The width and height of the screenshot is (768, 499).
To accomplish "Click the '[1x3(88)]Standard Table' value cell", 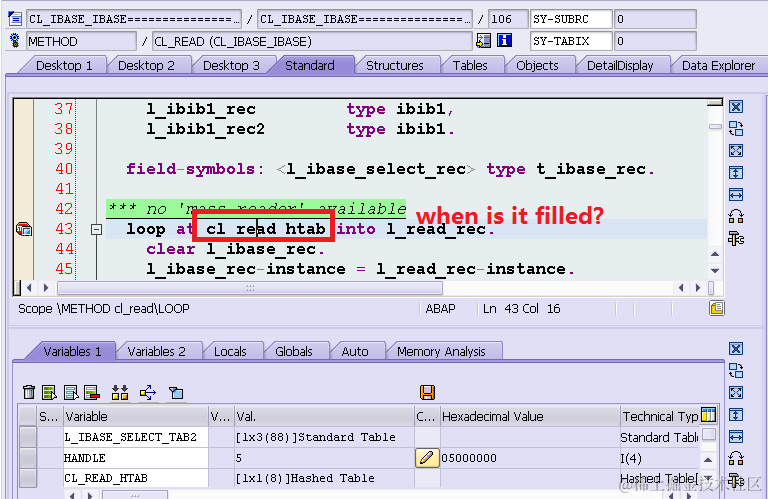I will 324,437.
